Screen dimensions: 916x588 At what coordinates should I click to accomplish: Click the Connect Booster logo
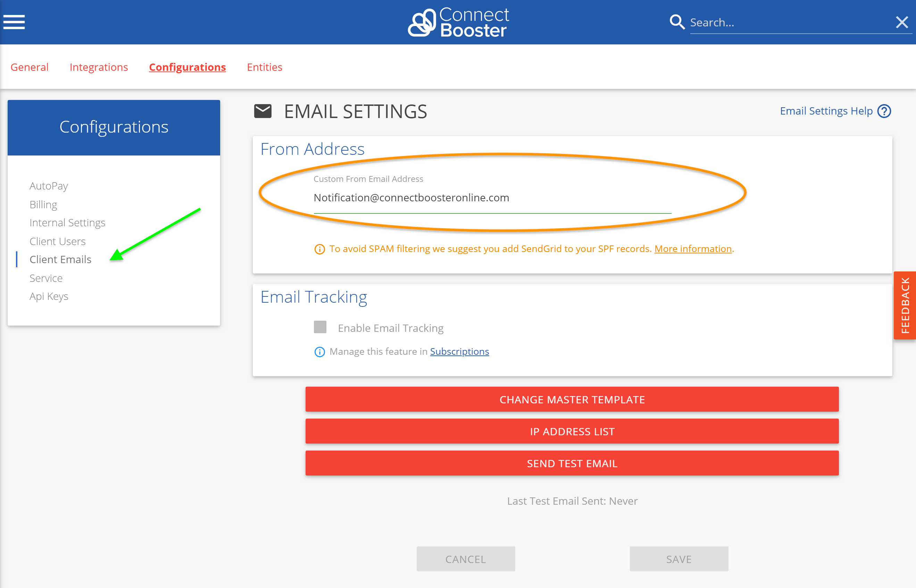click(x=458, y=23)
